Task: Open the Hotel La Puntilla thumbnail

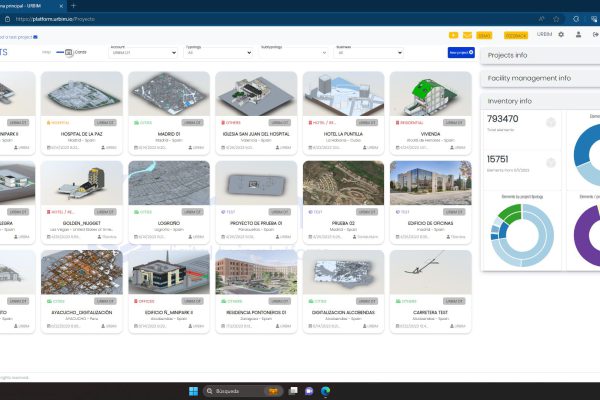Action: (x=344, y=94)
